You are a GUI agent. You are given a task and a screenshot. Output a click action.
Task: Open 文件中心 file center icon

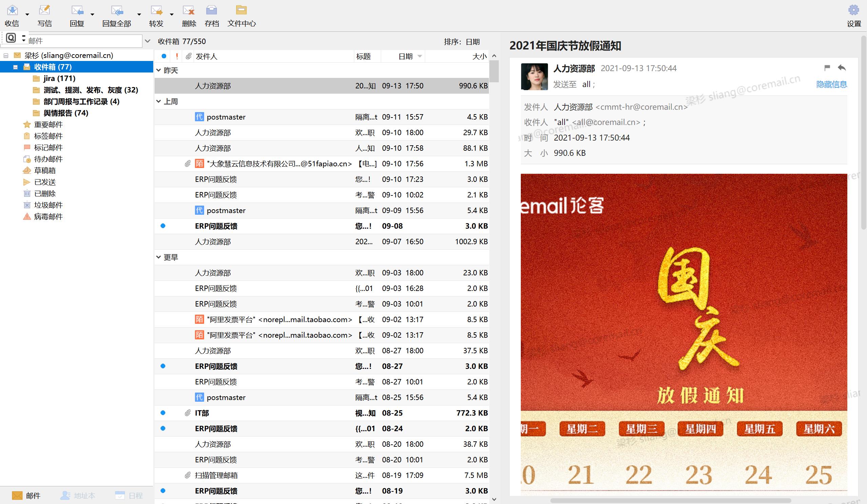tap(241, 10)
